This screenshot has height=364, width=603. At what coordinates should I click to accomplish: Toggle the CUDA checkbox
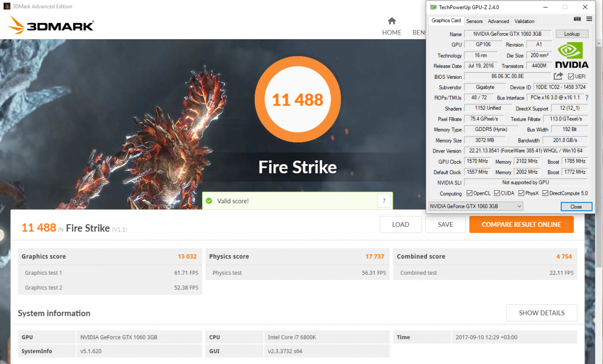click(x=497, y=193)
